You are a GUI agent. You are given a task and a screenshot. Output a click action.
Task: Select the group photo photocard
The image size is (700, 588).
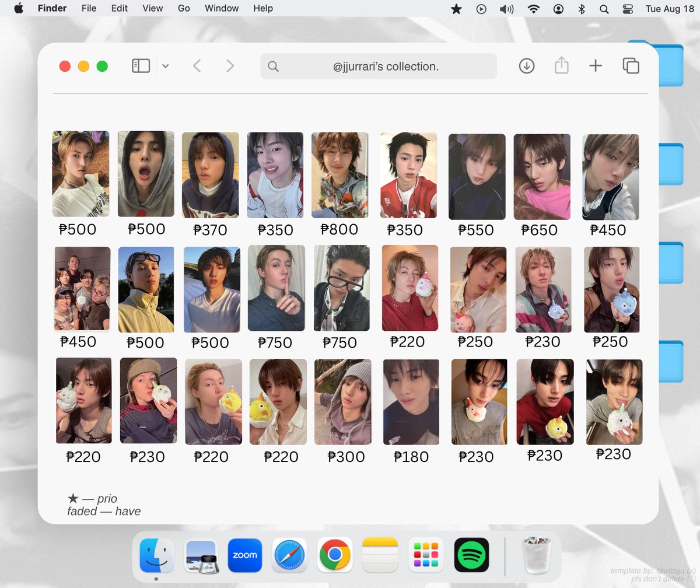[x=82, y=289]
